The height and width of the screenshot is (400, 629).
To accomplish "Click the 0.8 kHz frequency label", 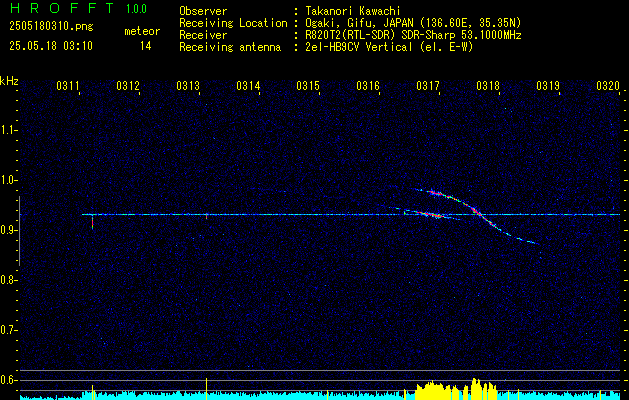I will pyautogui.click(x=8, y=280).
